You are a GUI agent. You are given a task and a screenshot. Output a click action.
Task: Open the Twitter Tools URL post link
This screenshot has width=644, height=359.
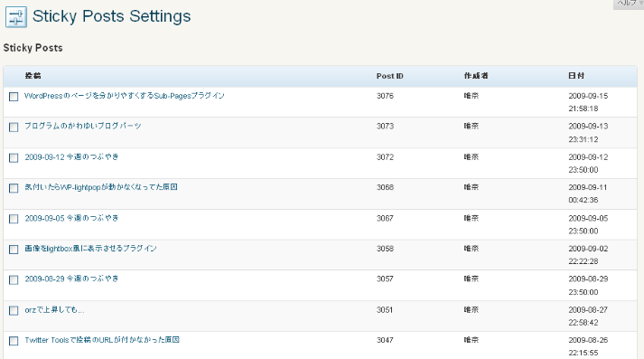coord(102,340)
